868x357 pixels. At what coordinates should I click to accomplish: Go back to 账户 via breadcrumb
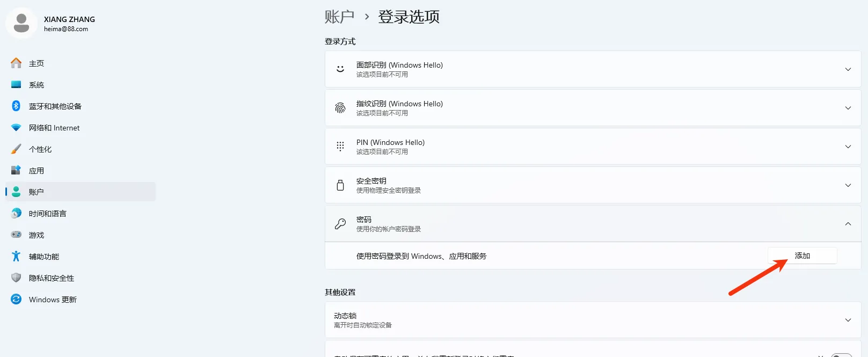coord(339,17)
